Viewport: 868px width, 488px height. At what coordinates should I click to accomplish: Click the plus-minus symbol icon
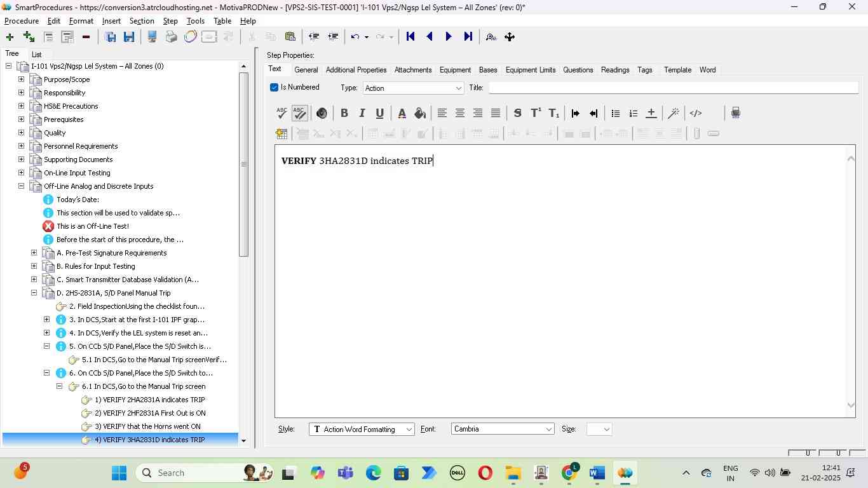651,113
